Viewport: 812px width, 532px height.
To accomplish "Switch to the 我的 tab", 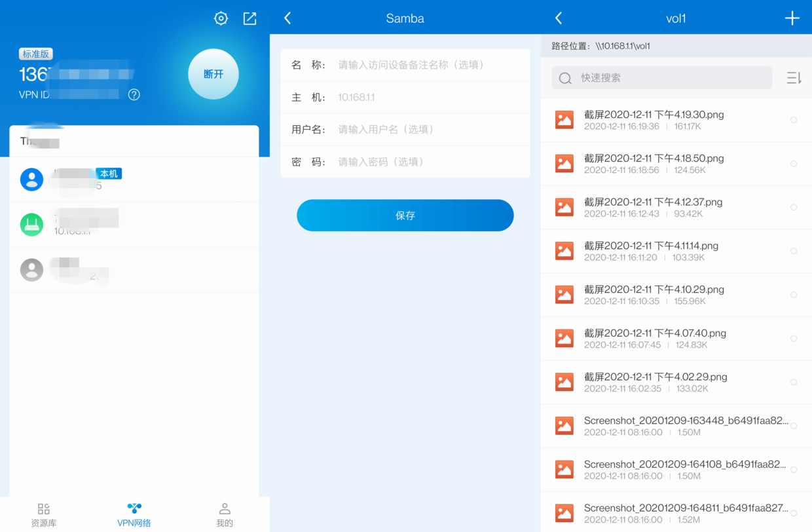I will (x=225, y=516).
